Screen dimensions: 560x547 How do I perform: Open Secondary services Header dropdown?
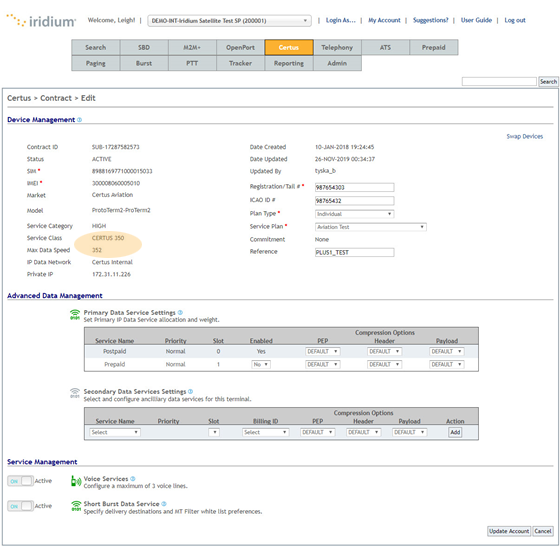point(364,432)
